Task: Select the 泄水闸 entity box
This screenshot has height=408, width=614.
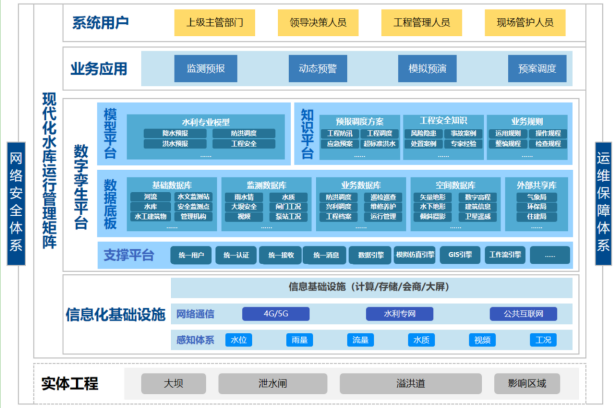Action: tap(272, 382)
